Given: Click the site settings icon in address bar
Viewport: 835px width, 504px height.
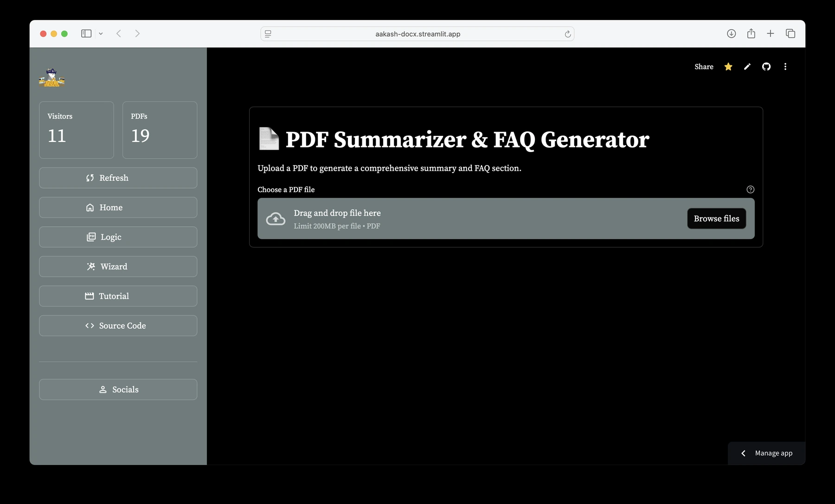Looking at the screenshot, I should [268, 34].
